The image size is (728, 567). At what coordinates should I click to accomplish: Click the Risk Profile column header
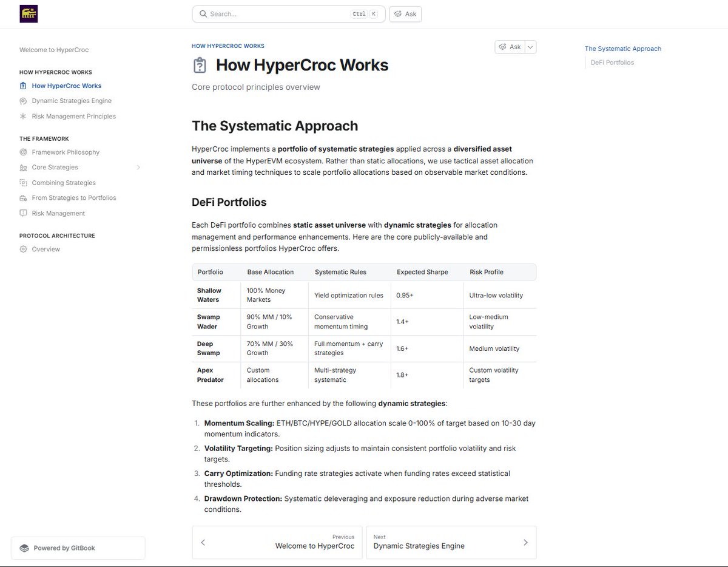pyautogui.click(x=487, y=272)
